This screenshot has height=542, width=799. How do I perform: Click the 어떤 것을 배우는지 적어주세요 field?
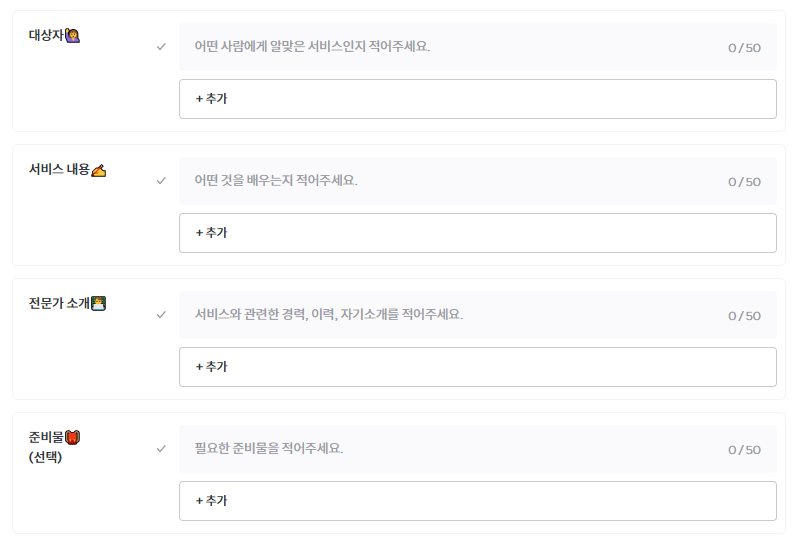pyautogui.click(x=477, y=181)
